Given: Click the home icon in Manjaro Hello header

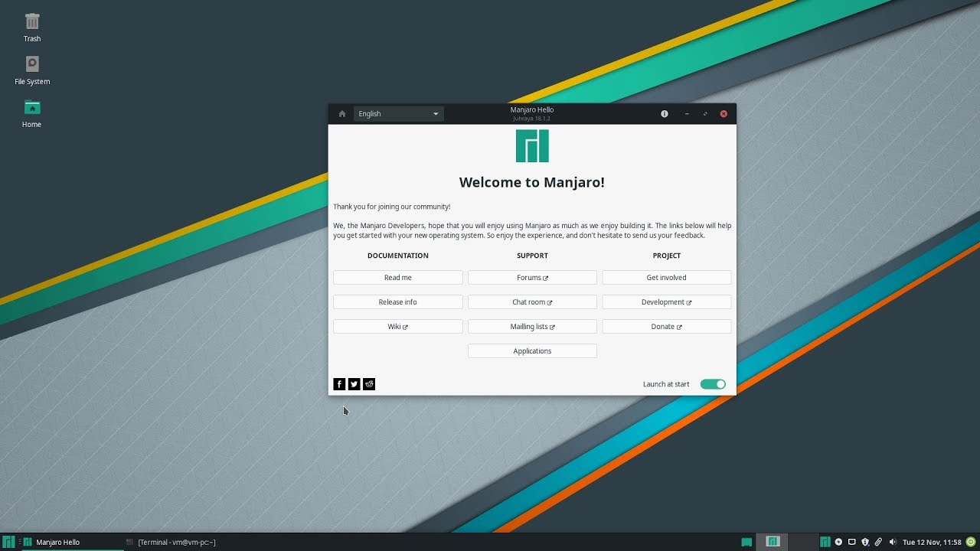Looking at the screenshot, I should coord(342,114).
